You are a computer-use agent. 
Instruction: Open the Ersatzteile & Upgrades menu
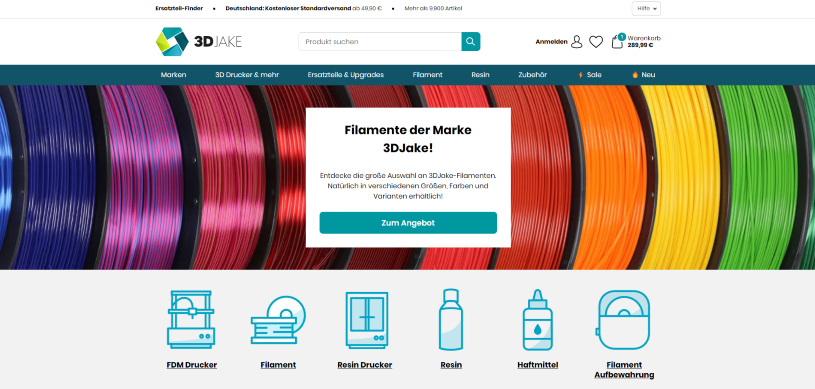pos(346,75)
